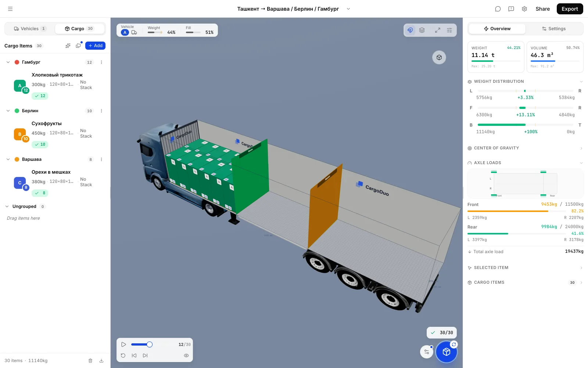Click the Total axle load row
588x368 pixels.
[x=526, y=252]
